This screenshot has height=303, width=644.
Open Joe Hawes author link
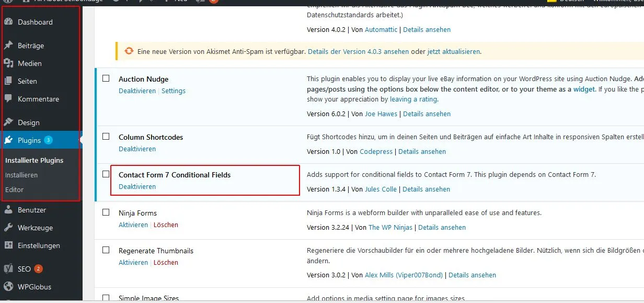[x=381, y=114]
